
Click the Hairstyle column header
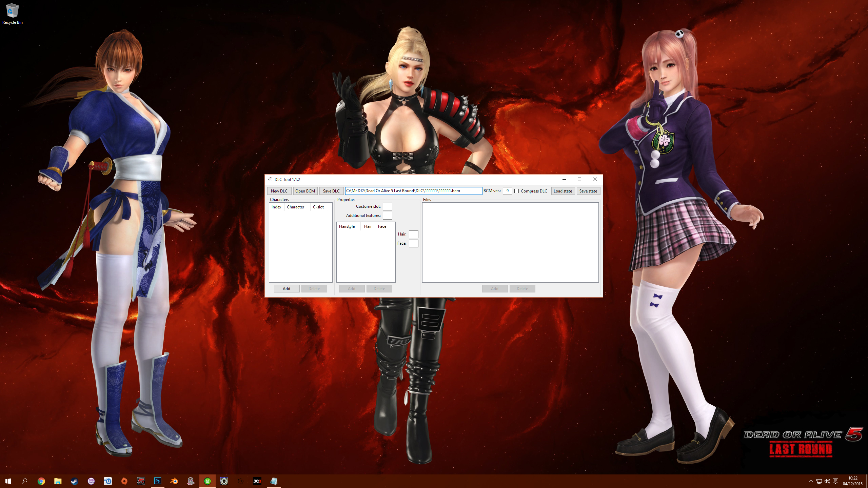347,226
